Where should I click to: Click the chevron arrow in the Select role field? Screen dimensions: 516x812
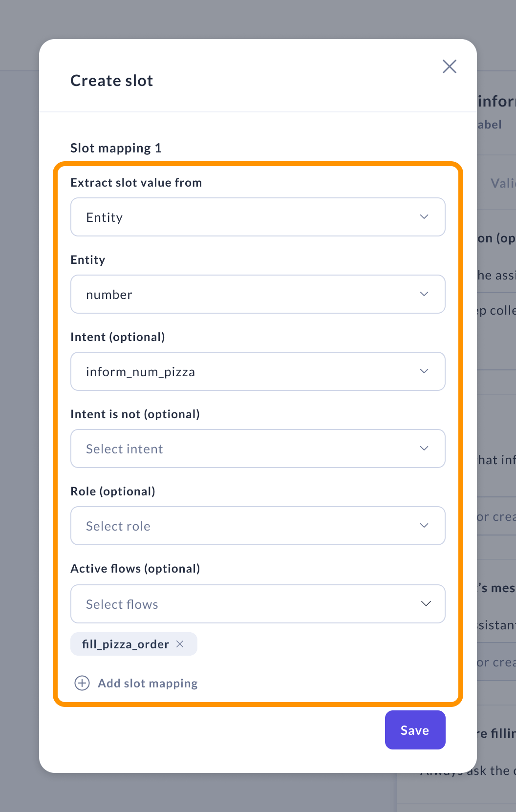click(x=424, y=526)
